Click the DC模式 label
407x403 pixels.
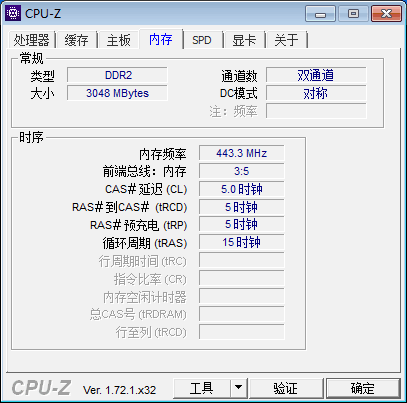[239, 94]
